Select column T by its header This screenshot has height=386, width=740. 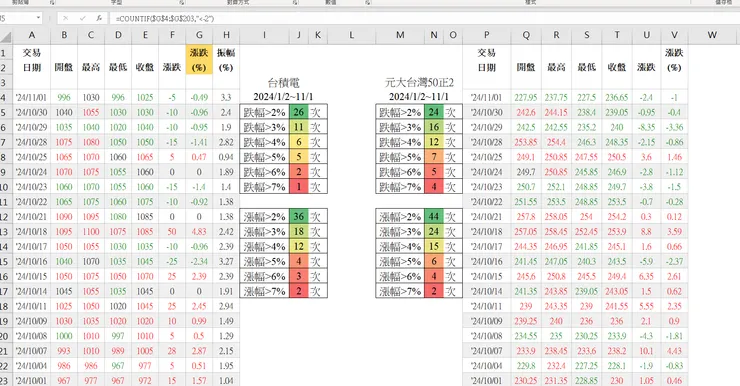(x=617, y=35)
